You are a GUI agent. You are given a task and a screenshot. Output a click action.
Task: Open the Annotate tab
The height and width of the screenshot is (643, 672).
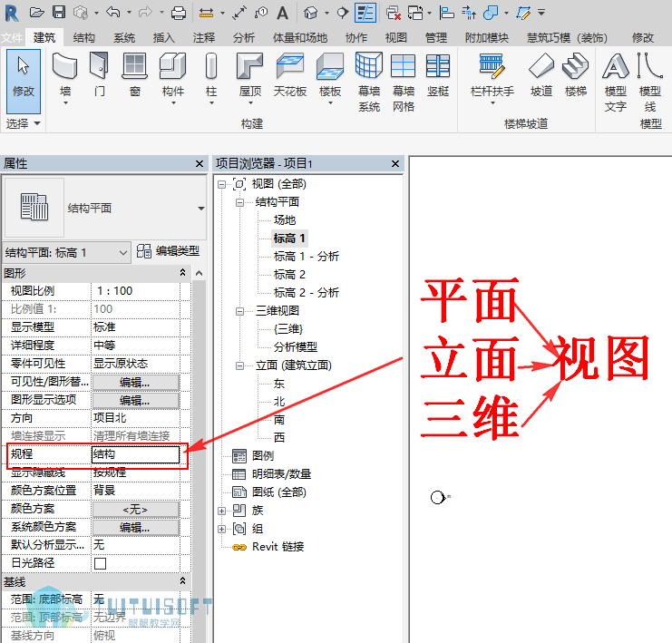(x=204, y=38)
